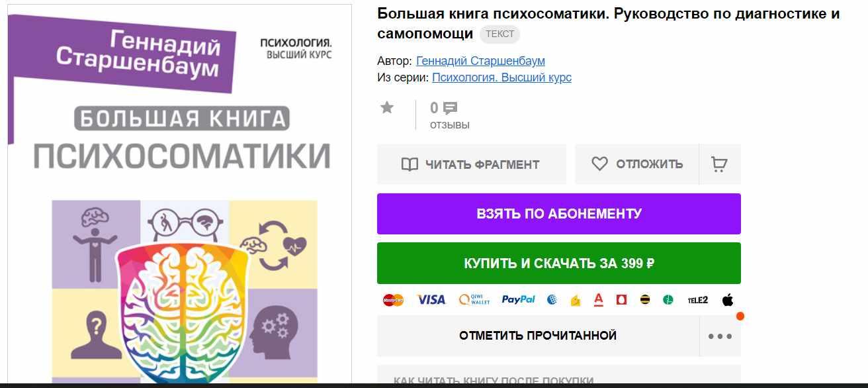Viewport: 868px width, 388px height.
Task: Click ВЗЯТЬ ПО АБОНЕМЕНТУ button
Action: tap(559, 214)
